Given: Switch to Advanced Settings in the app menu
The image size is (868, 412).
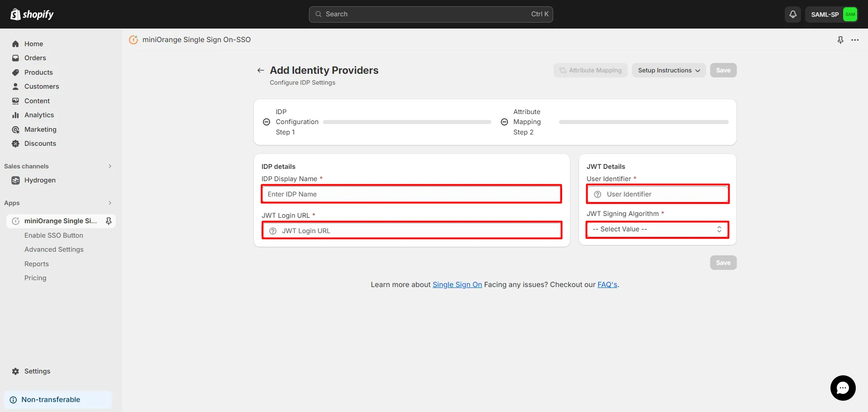Looking at the screenshot, I should tap(54, 249).
